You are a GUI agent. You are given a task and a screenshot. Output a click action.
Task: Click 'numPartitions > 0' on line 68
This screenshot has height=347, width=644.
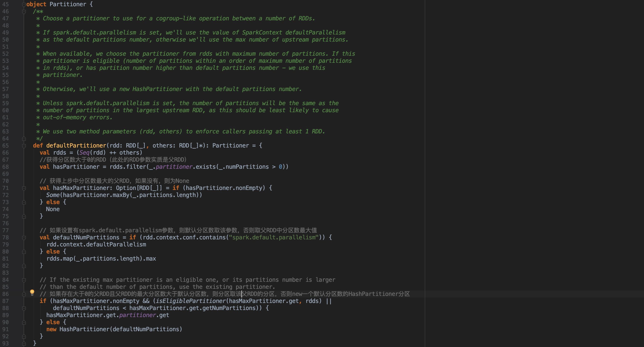(254, 167)
